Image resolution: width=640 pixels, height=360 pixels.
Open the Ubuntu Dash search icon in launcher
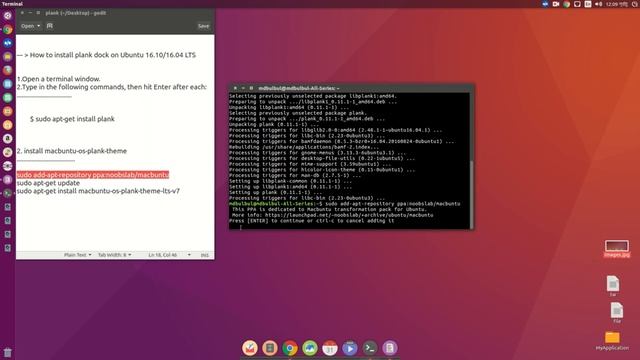(x=7, y=16)
